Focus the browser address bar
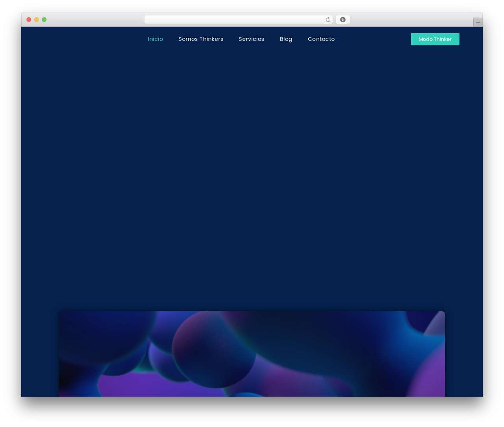The height and width of the screenshot is (427, 504). click(238, 20)
